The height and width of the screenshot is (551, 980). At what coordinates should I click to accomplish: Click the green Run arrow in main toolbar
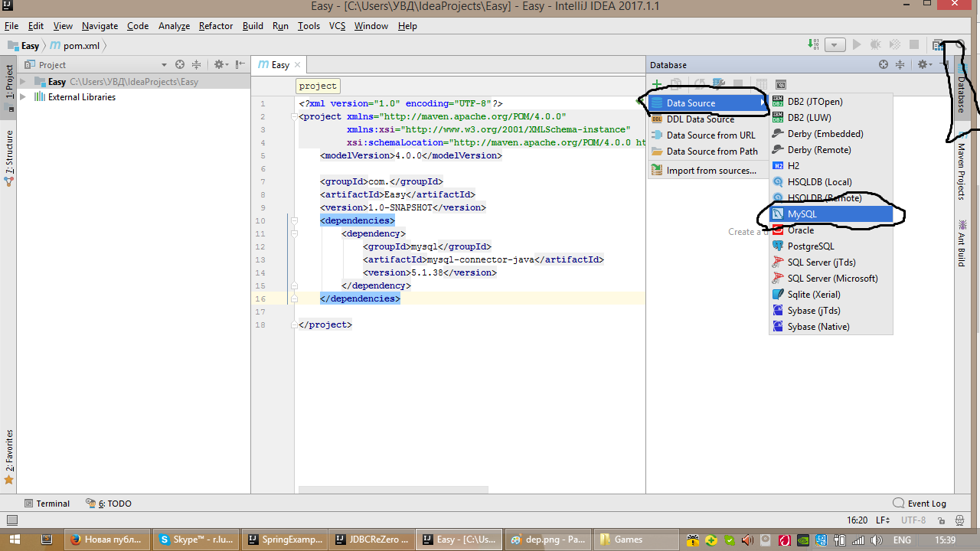857,45
